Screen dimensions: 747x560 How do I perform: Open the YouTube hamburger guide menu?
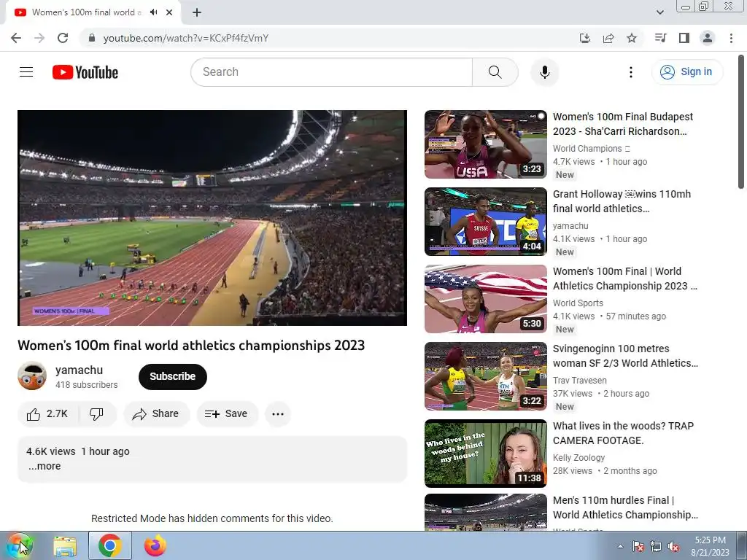click(26, 72)
